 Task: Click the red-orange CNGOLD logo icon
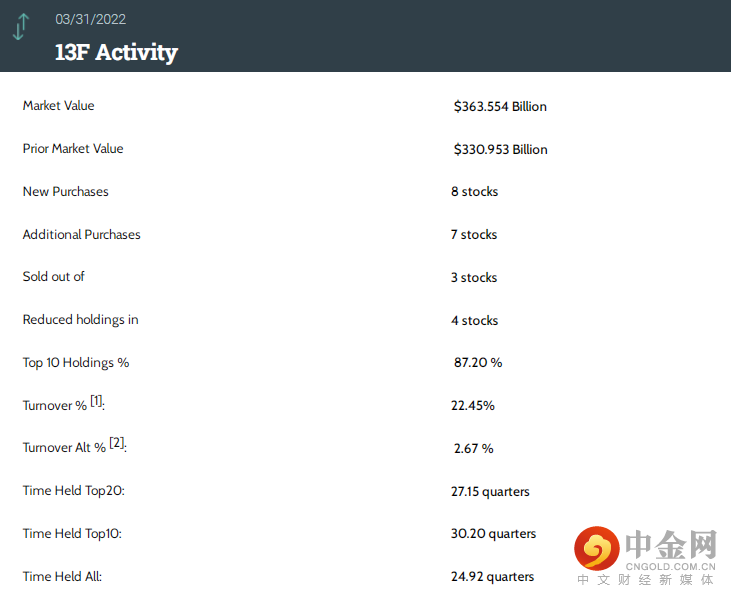[x=597, y=548]
